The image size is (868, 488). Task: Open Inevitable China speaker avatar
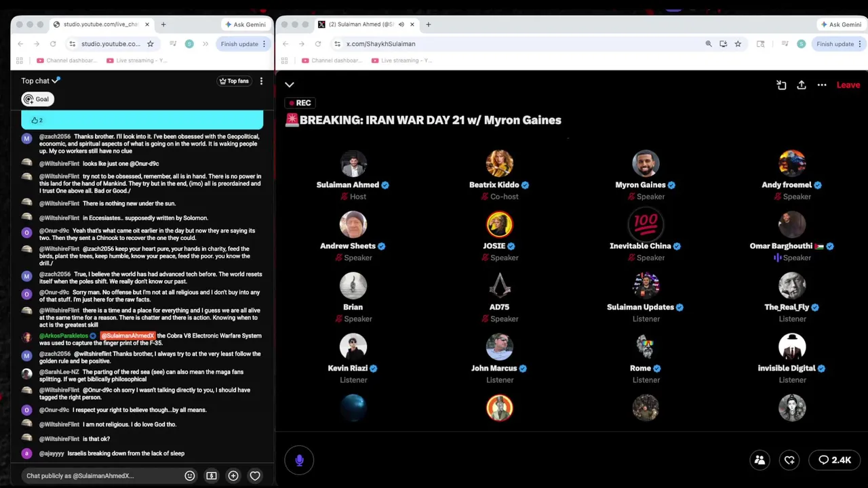[x=646, y=224]
